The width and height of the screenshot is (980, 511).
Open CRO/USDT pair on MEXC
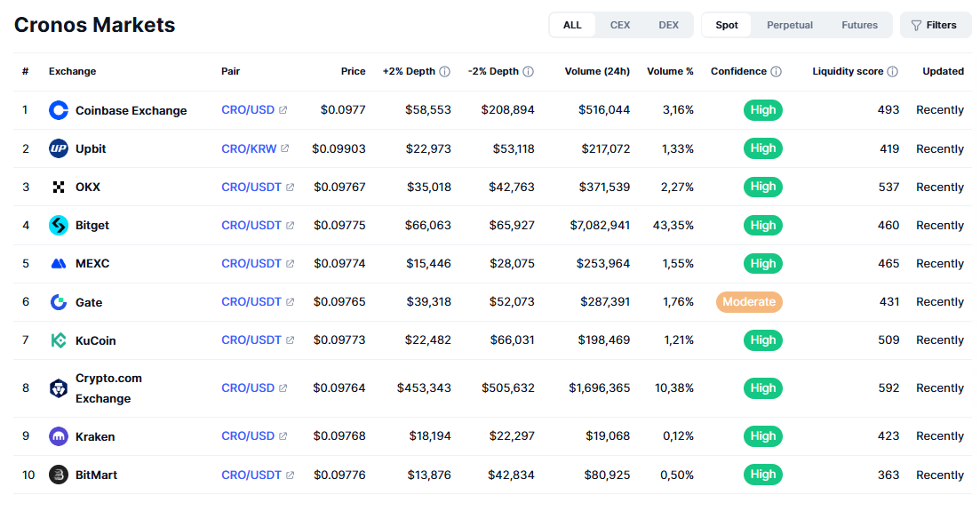point(251,263)
